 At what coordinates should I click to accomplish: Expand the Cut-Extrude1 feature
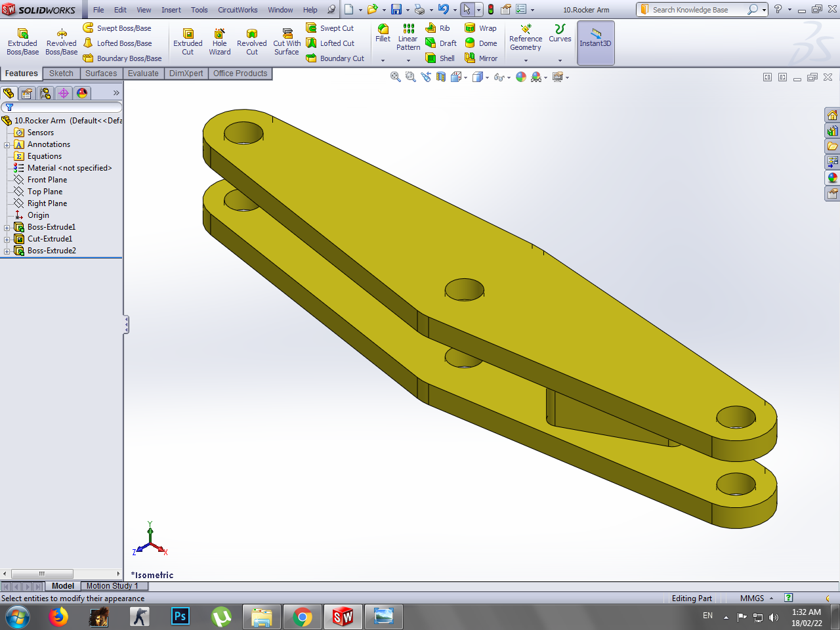tap(7, 240)
